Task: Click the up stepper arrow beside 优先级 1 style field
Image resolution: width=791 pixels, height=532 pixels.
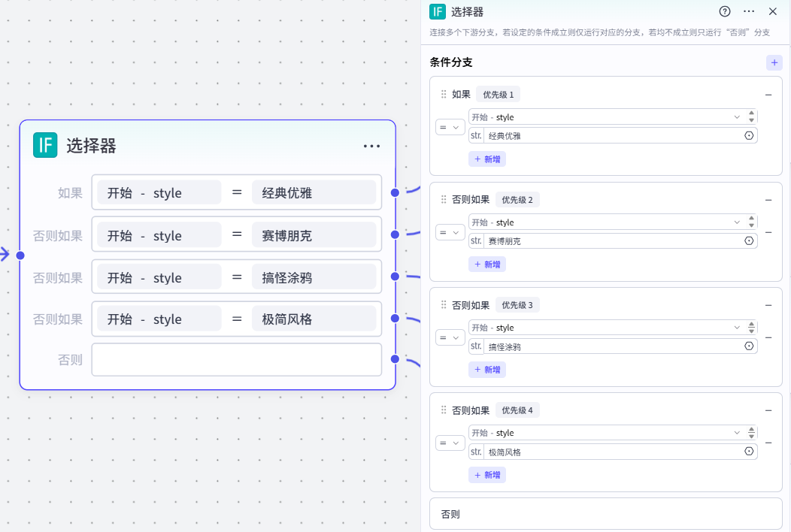Action: 751,113
